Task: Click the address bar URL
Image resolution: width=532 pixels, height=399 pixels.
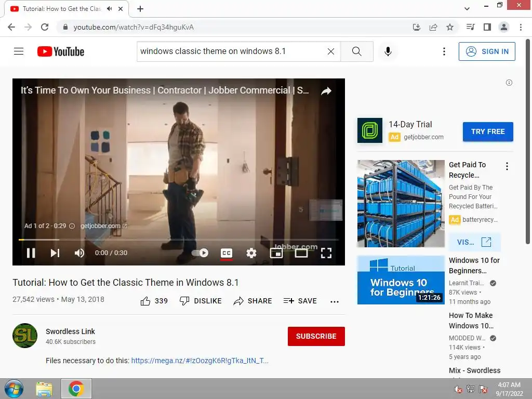Action: tap(134, 27)
